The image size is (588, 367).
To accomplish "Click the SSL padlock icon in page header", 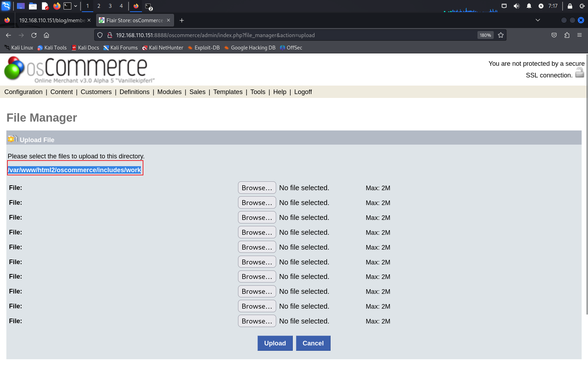I will click(580, 73).
